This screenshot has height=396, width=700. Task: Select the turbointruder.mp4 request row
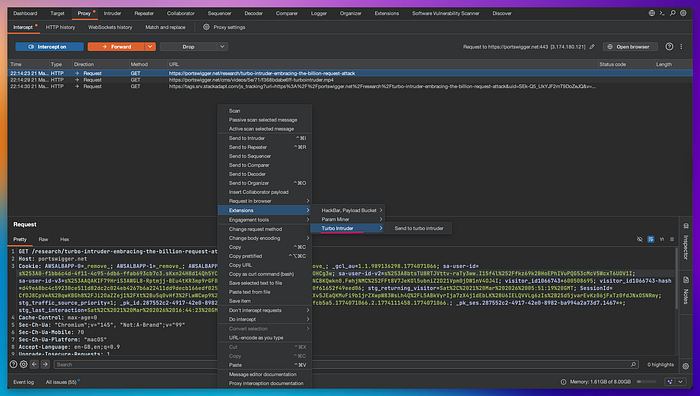click(x=350, y=80)
